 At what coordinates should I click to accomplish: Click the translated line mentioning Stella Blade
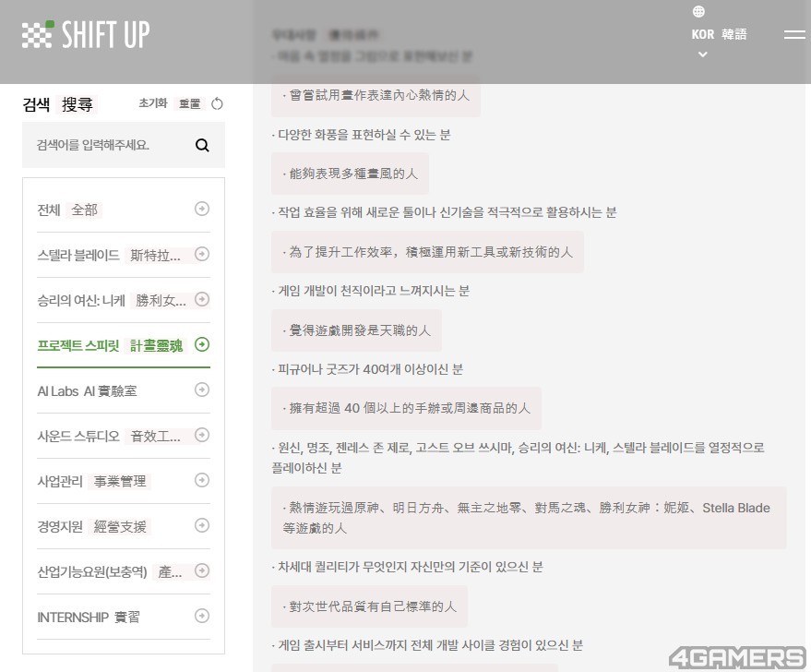pyautogui.click(x=529, y=518)
